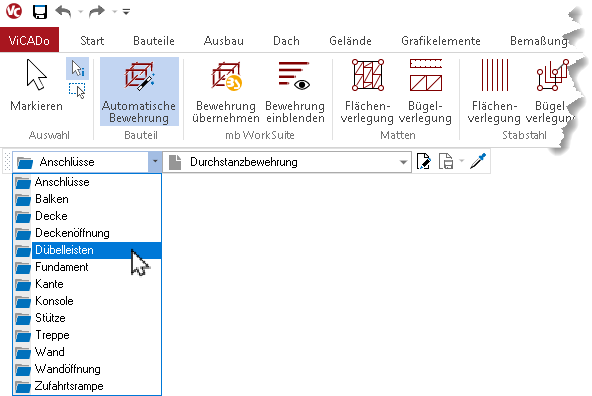Image resolution: width=592 pixels, height=396 pixels.
Task: Choose Stabstahl Bügelverlegung
Action: [550, 91]
